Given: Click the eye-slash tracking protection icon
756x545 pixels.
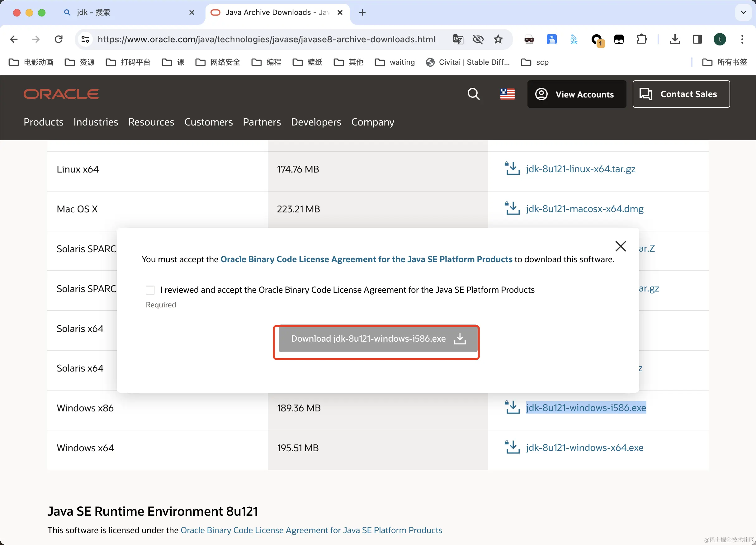Looking at the screenshot, I should (x=478, y=39).
